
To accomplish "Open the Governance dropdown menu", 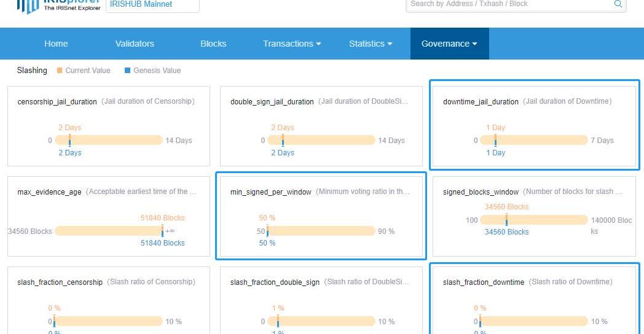I will click(449, 44).
